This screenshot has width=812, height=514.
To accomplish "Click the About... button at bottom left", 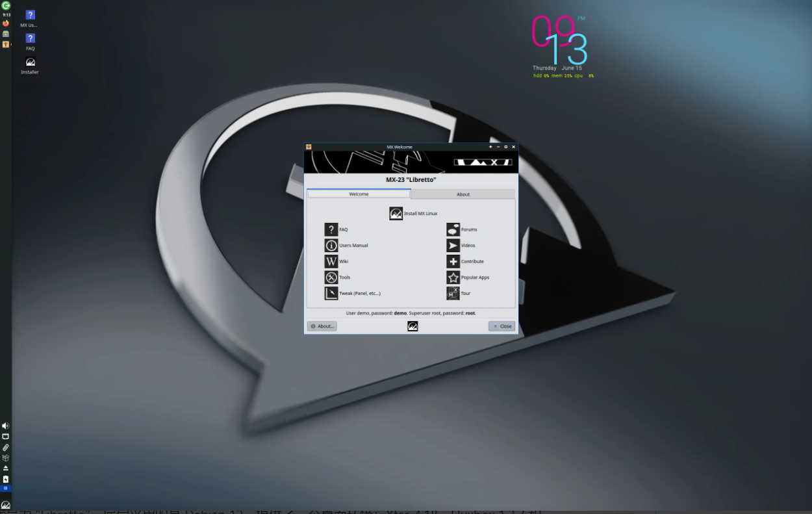I will 322,326.
